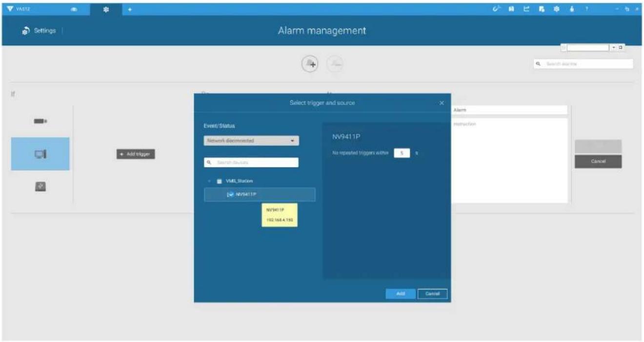Image resolution: width=644 pixels, height=342 pixels.
Task: Click the Settings label in the header
Action: point(45,31)
